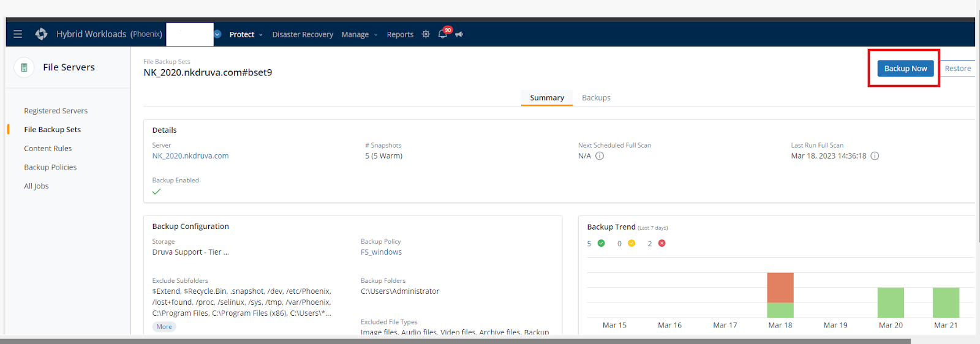980x344 pixels.
Task: Click the File Backup Sets breadcrumb label
Action: pyautogui.click(x=167, y=62)
